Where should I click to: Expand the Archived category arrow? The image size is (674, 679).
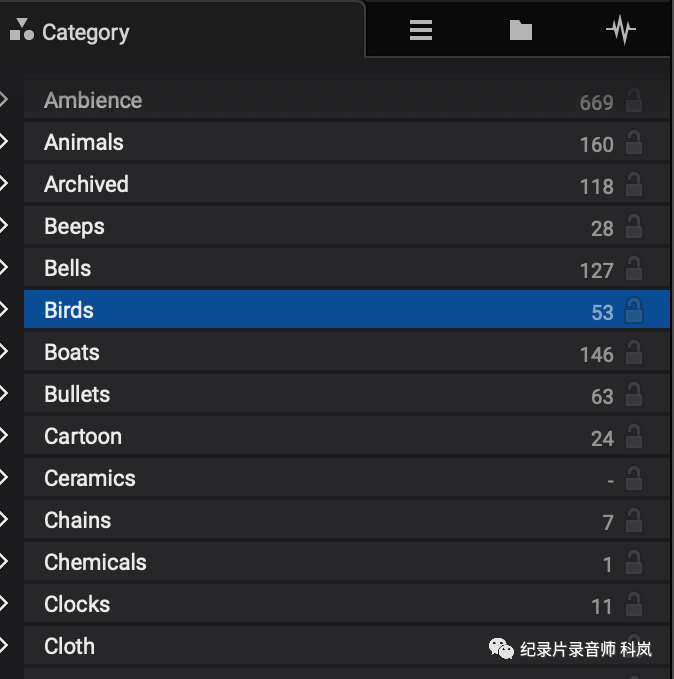pos(4,184)
